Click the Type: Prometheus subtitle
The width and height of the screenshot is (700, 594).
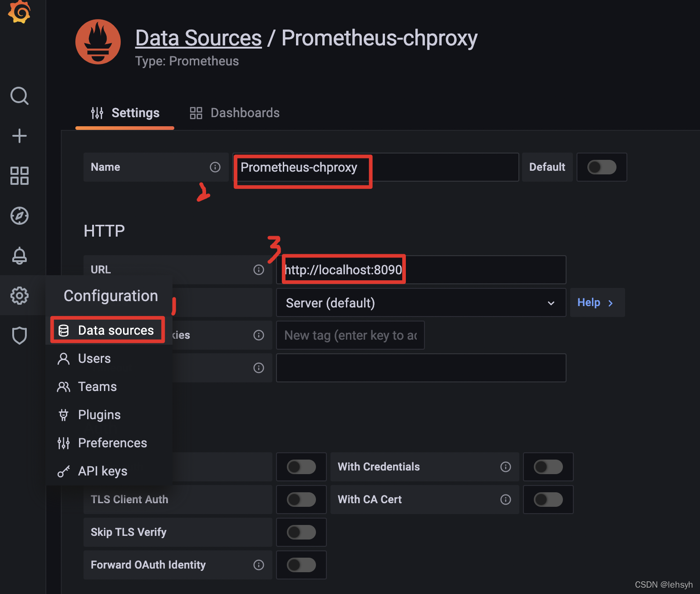pos(187,61)
